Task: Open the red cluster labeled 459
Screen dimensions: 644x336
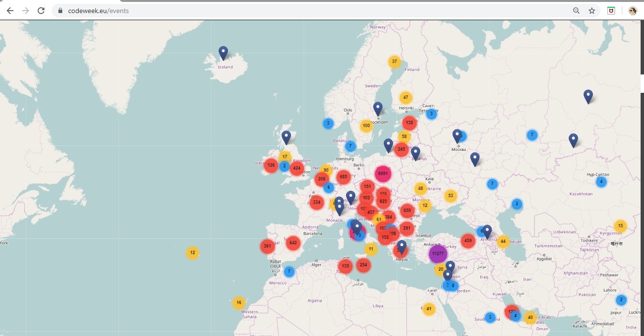Action: (467, 240)
